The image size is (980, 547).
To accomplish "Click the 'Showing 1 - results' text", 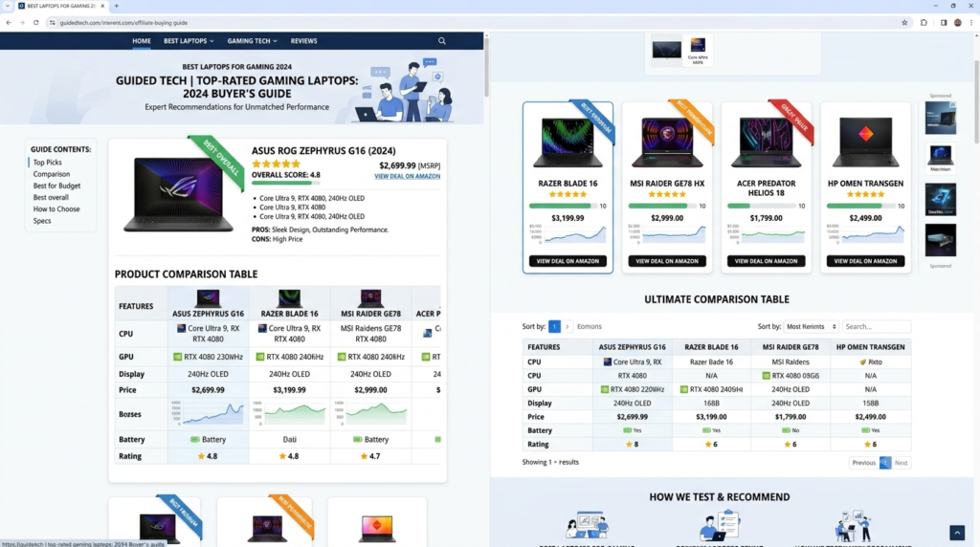I will [x=550, y=462].
